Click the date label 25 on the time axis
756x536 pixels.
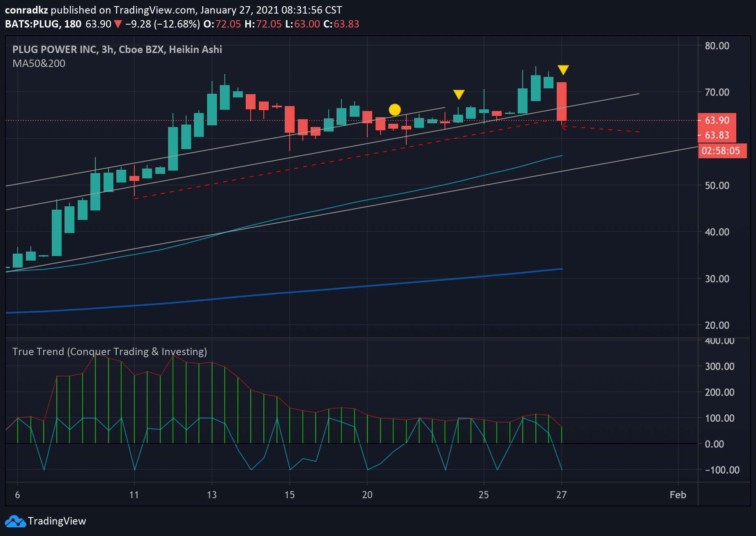point(484,495)
